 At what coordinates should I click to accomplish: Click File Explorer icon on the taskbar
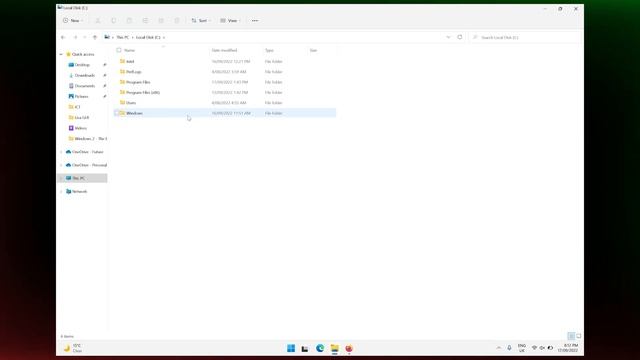click(x=335, y=348)
